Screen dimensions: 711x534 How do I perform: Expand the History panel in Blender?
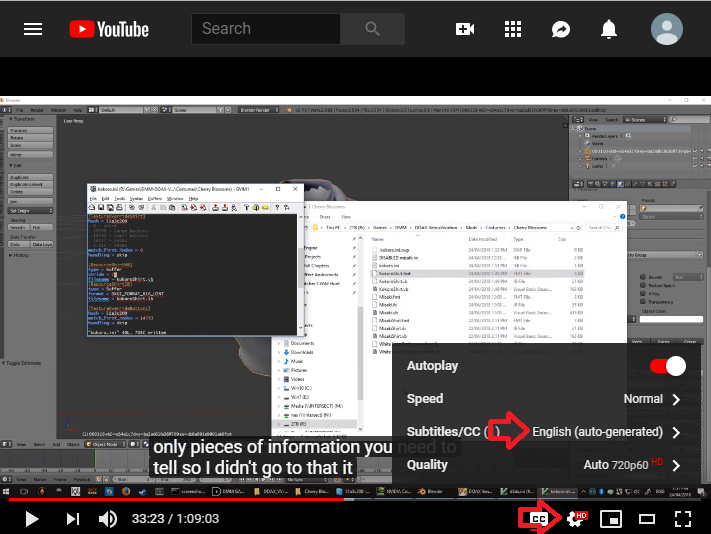coord(19,255)
